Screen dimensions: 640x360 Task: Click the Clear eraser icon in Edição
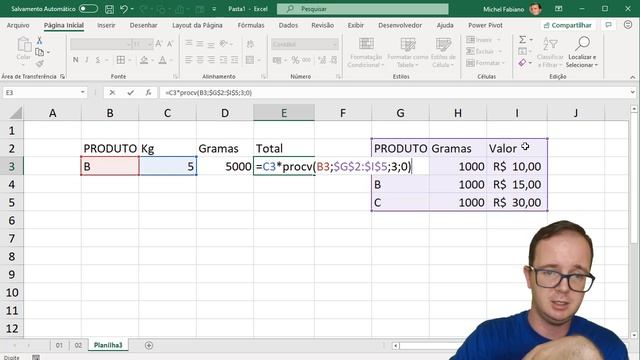[x=522, y=63]
